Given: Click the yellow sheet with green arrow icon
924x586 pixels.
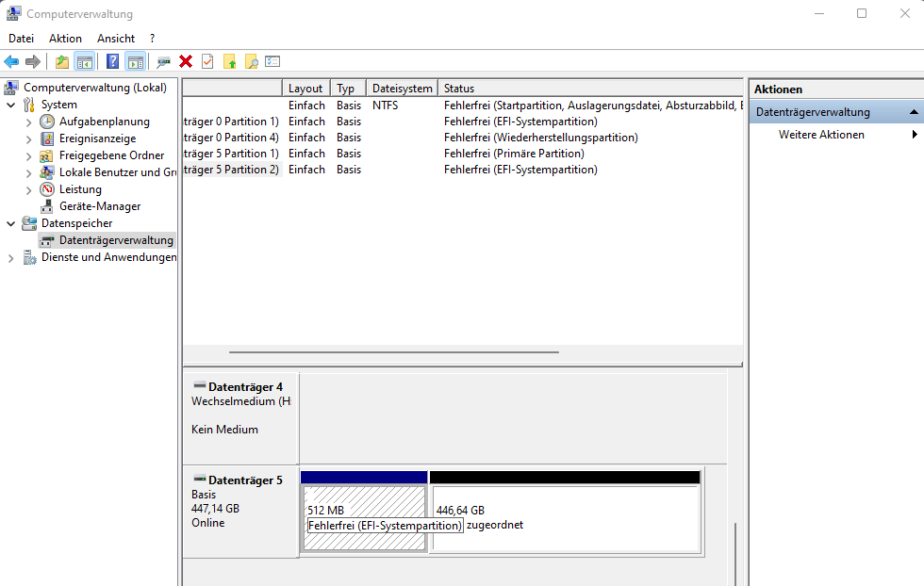Looking at the screenshot, I should [230, 61].
